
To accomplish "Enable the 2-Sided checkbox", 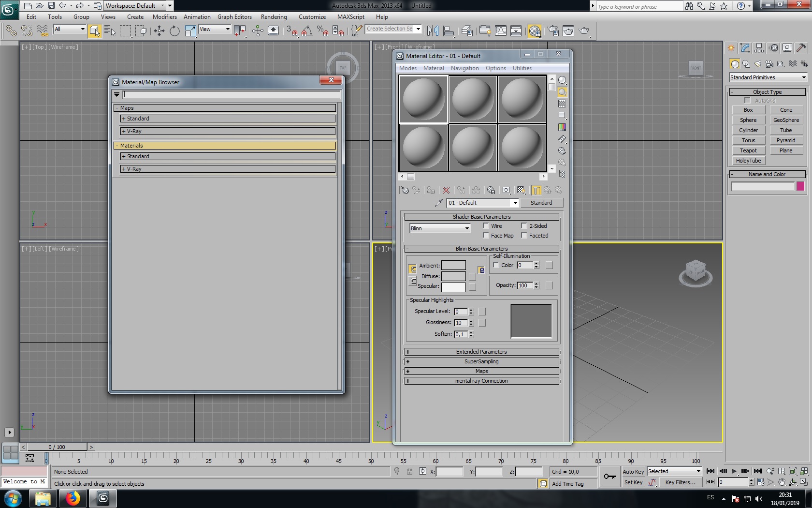I will pos(524,226).
